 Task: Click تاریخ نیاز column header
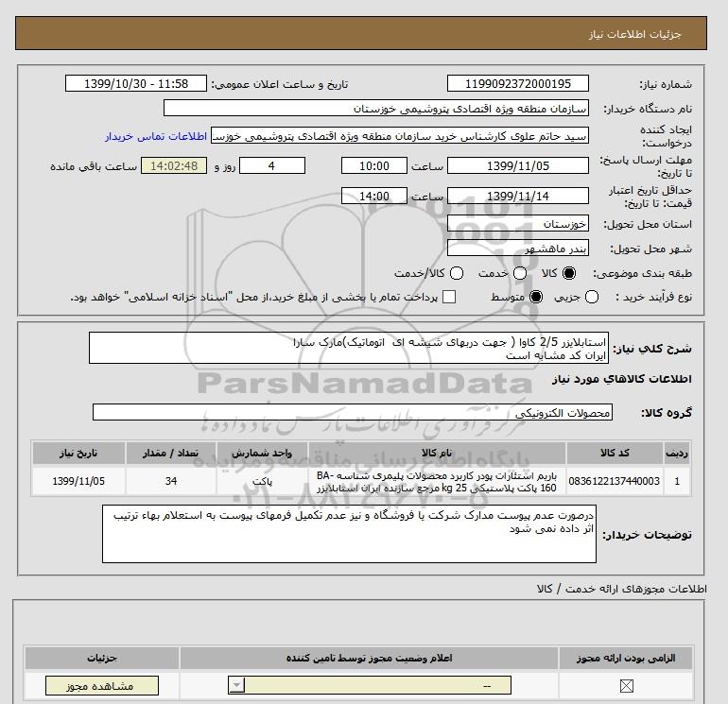[78, 454]
